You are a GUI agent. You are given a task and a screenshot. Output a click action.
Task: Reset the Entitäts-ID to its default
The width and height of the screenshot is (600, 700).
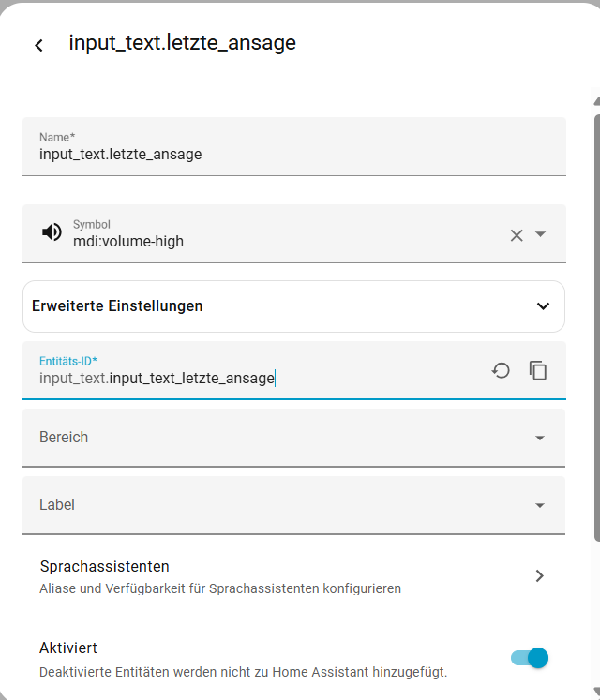pos(501,370)
